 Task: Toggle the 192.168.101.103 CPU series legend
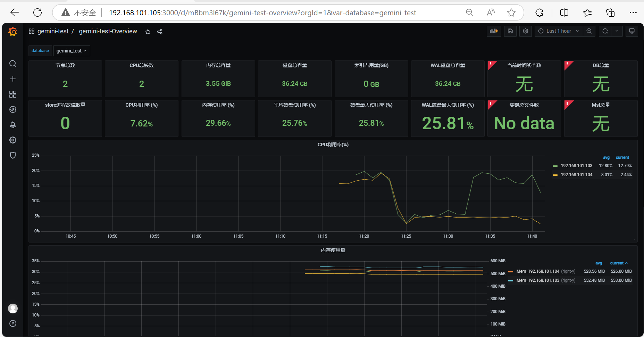[576, 166]
